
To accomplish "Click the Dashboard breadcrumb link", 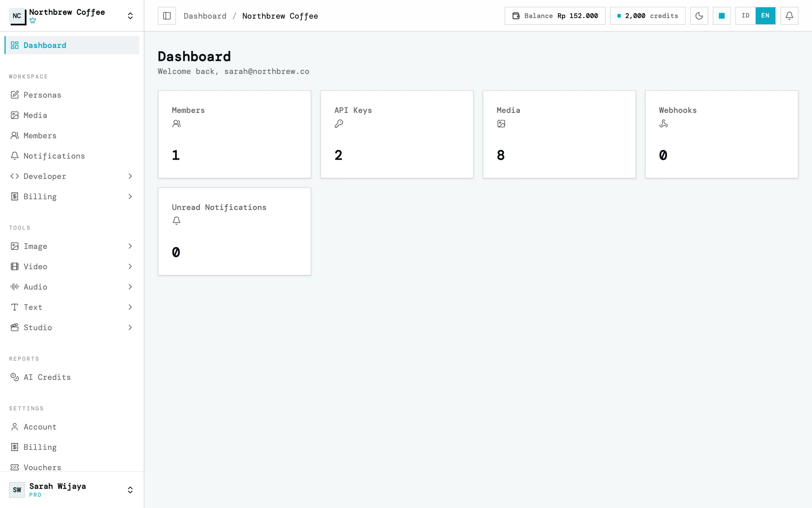I will [x=205, y=16].
